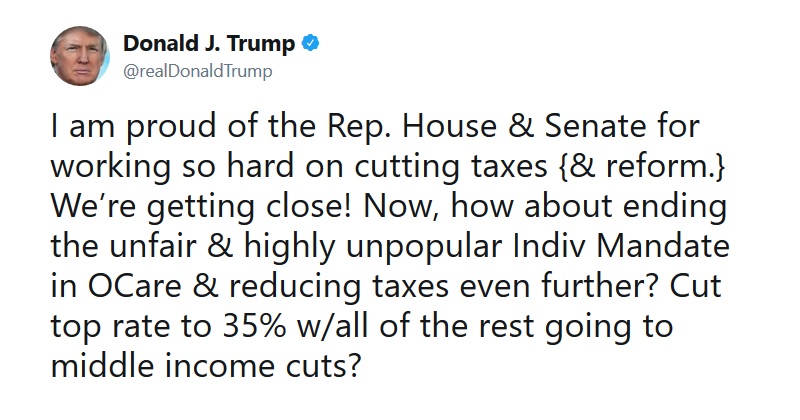This screenshot has width=800, height=420.
Task: Select the word 'working' in the tweet
Action: coord(111,167)
